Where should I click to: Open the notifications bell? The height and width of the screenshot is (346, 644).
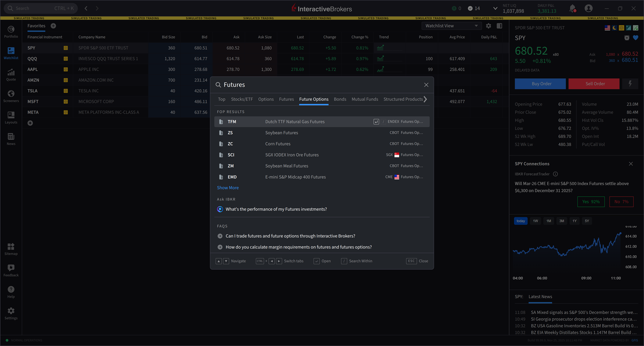[x=572, y=8]
